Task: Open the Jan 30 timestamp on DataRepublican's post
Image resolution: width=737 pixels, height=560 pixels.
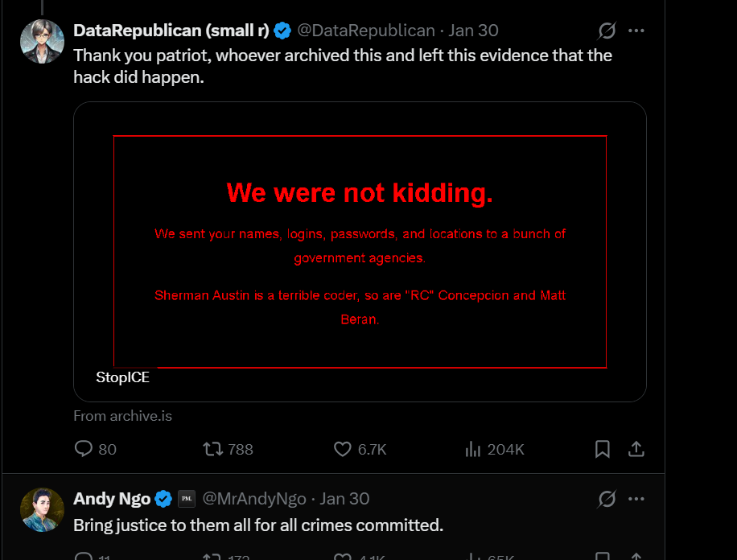Action: pyautogui.click(x=474, y=31)
